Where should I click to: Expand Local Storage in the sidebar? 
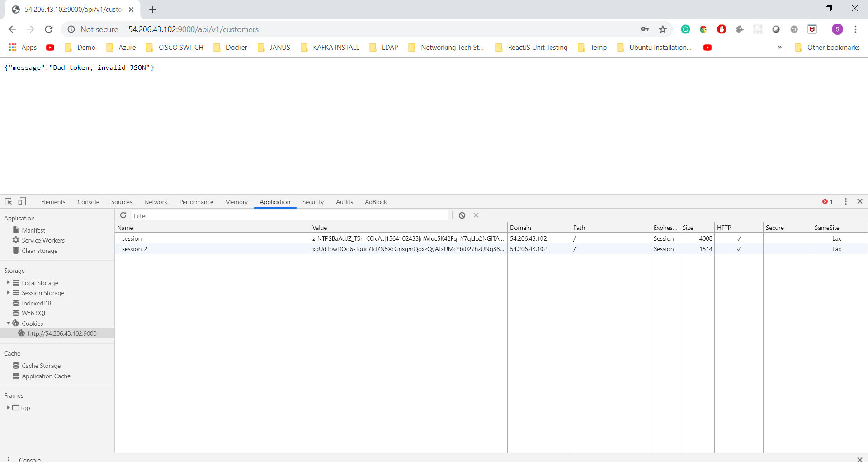click(x=8, y=282)
